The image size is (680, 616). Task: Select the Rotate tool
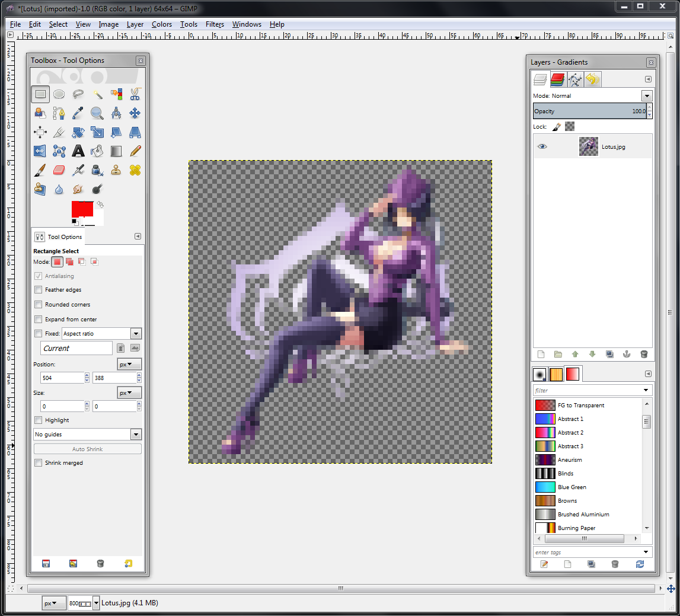(x=78, y=132)
